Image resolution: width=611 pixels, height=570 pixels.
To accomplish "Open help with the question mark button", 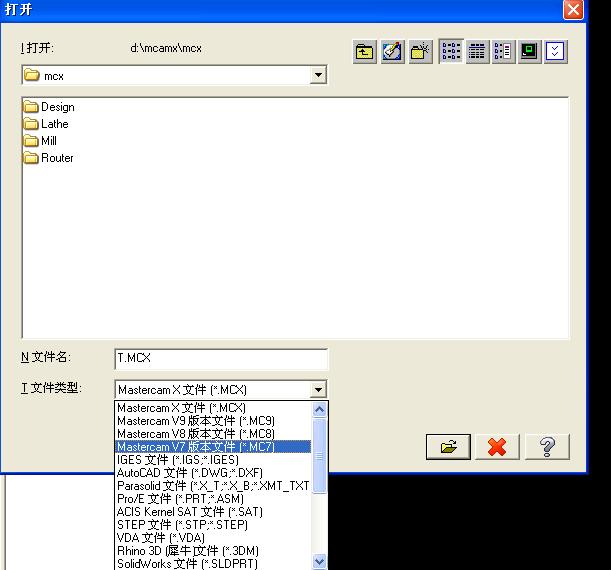I will pos(547,446).
